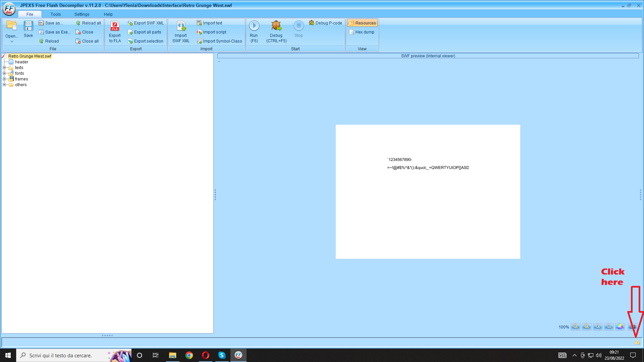Click Debug P-code
Image resolution: width=644 pixels, height=362 pixels.
(325, 23)
